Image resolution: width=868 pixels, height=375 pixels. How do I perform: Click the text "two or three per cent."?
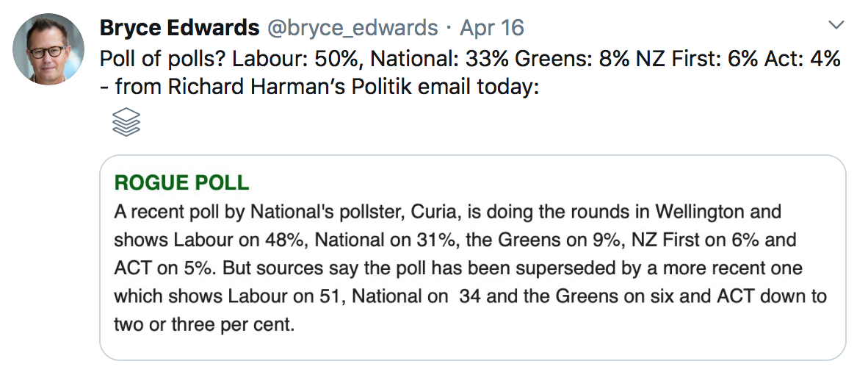coord(204,324)
